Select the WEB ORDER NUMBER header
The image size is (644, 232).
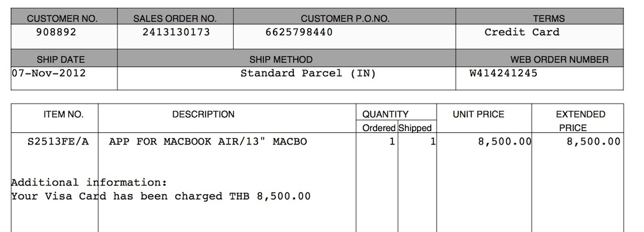(560, 59)
